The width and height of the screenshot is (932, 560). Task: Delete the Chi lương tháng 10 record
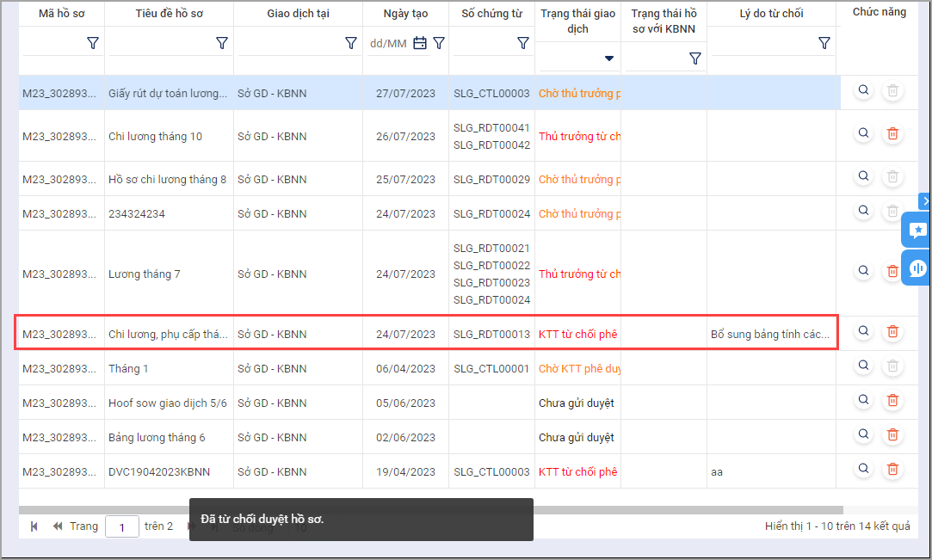click(892, 133)
